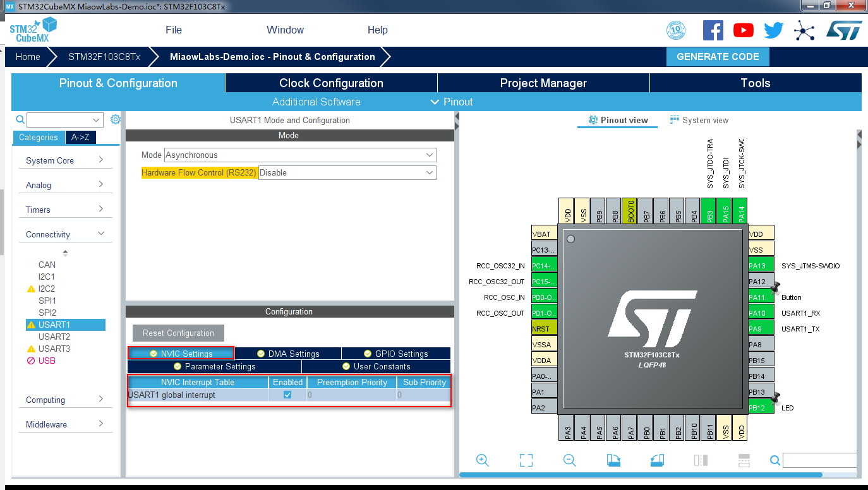Click the ST community network icon
Screen dimensions: 868x490
[x=804, y=30]
